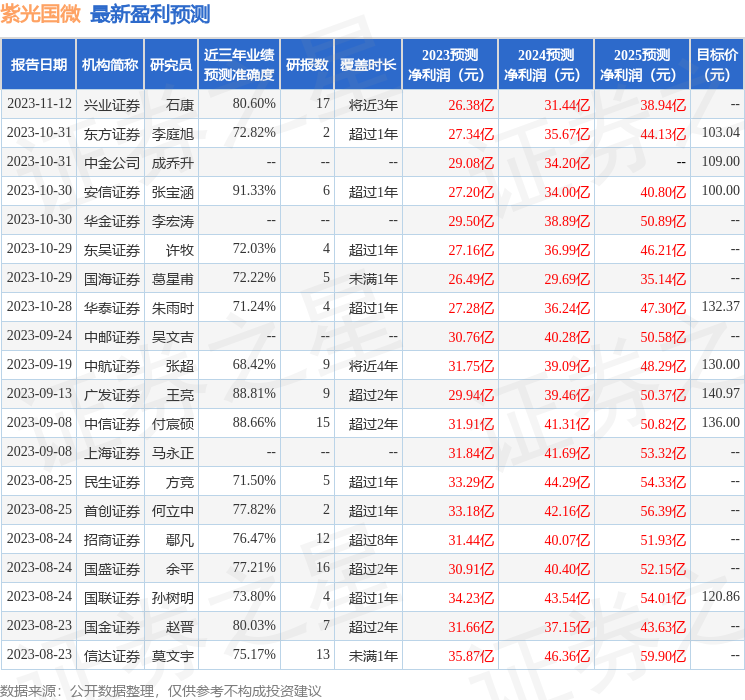This screenshot has width=745, height=700.
Task: Click target price 120.86
Action: [721, 596]
